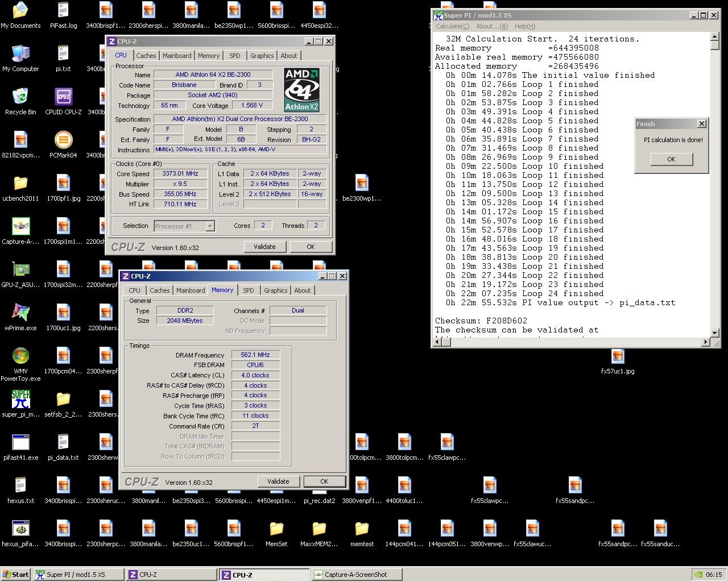This screenshot has height=582, width=728.
Task: Open pi.txt file on desktop
Action: (63, 59)
